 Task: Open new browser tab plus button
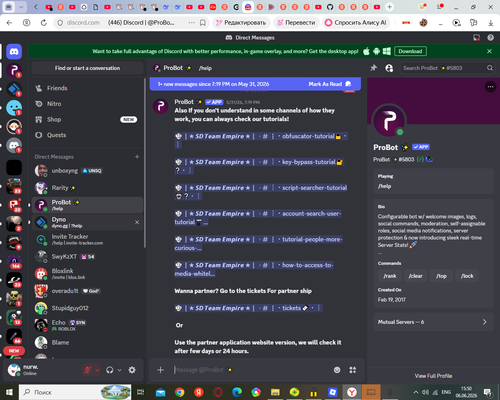(389, 7)
